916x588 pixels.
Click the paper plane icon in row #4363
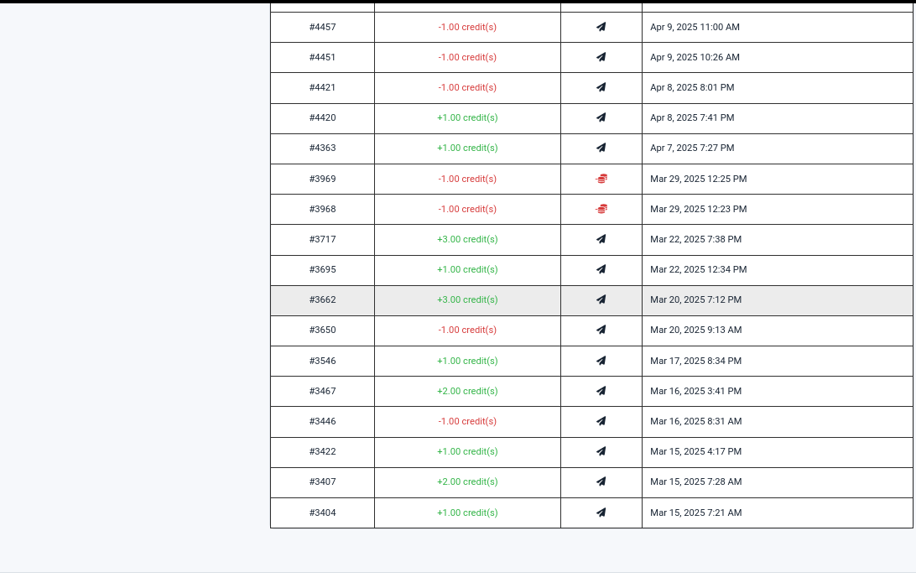pos(601,148)
